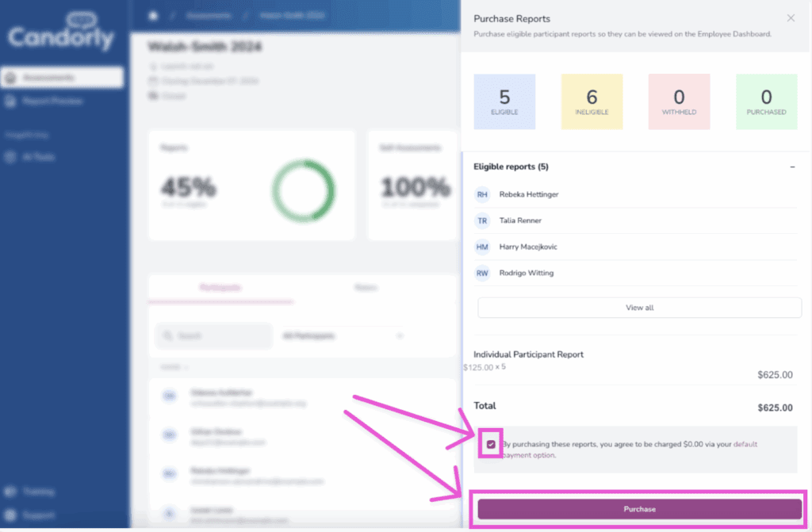This screenshot has height=532, width=812.
Task: Open Training in the sidebar
Action: click(x=38, y=492)
